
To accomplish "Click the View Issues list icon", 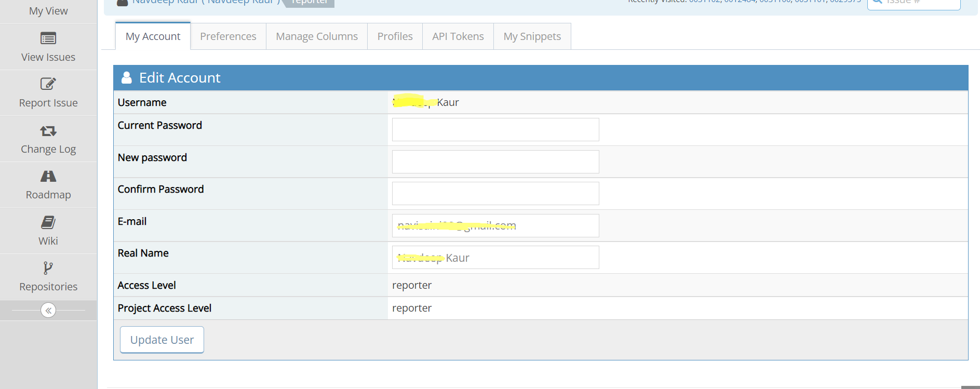I will click(x=48, y=38).
